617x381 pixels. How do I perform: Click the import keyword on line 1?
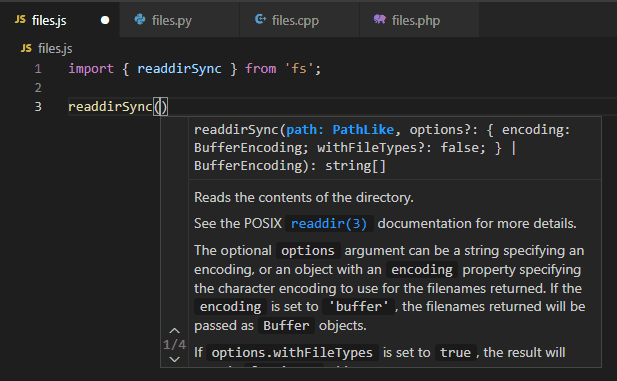point(91,68)
